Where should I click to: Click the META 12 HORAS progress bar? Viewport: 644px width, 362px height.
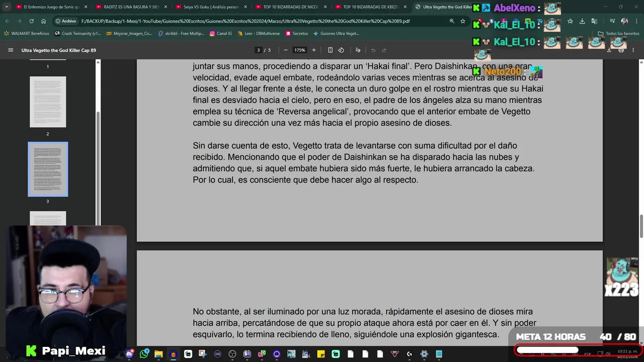pyautogui.click(x=578, y=350)
